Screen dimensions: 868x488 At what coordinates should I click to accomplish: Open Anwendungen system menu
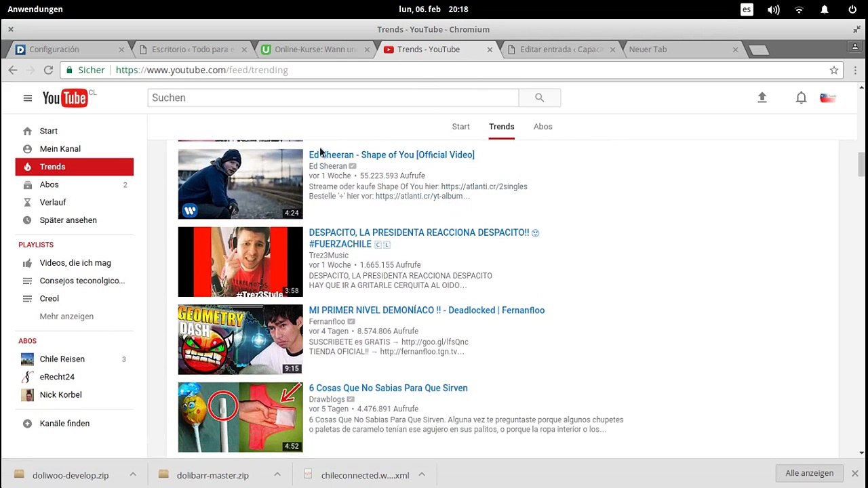[x=35, y=9]
